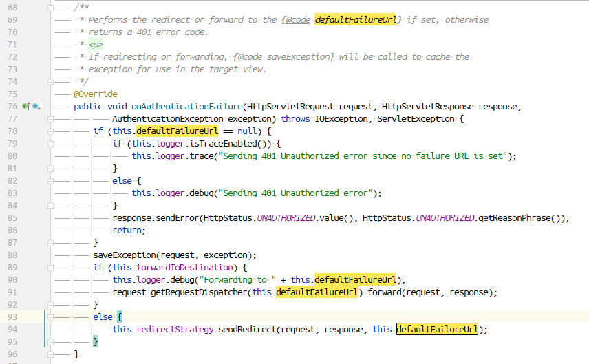Fold the isTraceEnabled if block at line 79
Image resolution: width=589 pixels, height=364 pixels.
(50, 144)
